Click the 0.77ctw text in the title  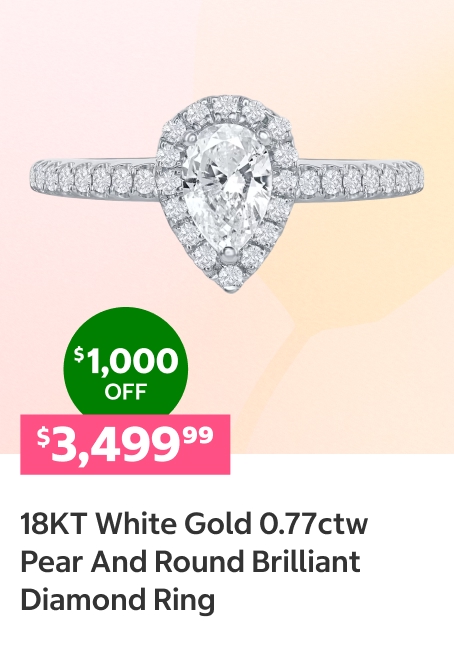tap(313, 524)
